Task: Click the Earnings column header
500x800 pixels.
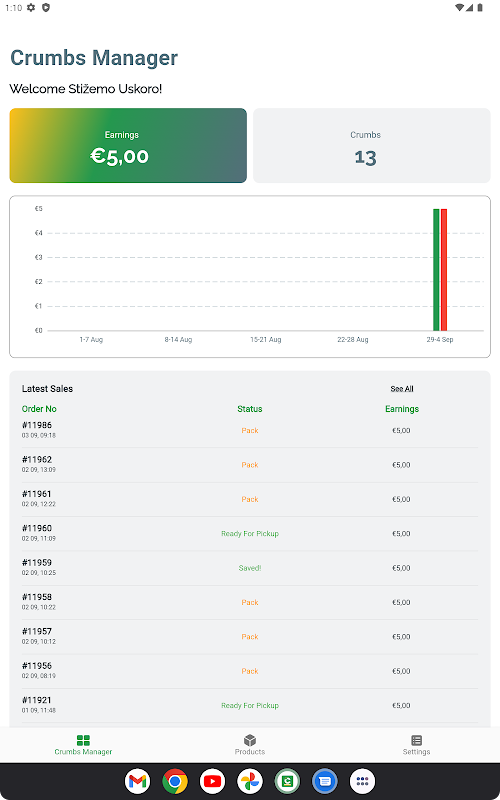Action: click(402, 409)
